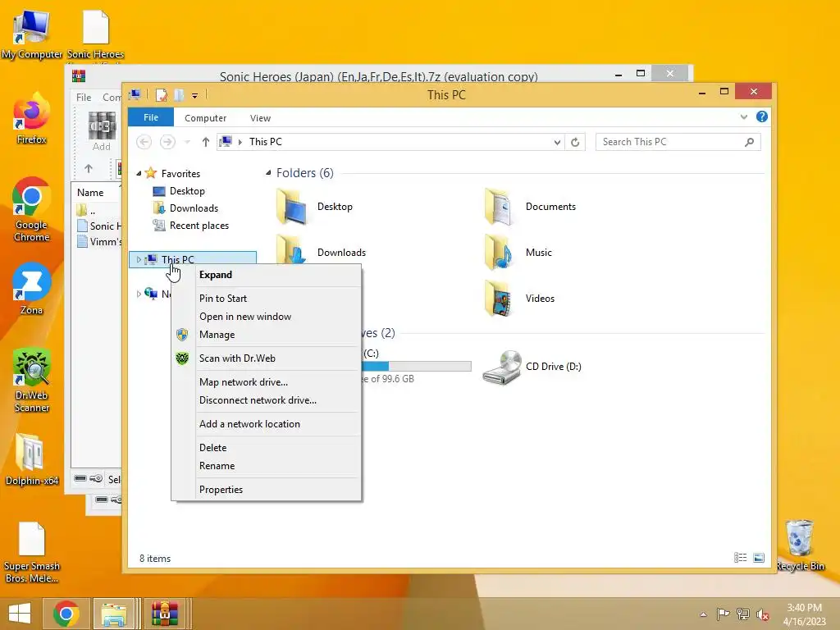Screen dimensions: 840x630
Task: Click New folder icon in quick access toolbar
Action: [179, 95]
